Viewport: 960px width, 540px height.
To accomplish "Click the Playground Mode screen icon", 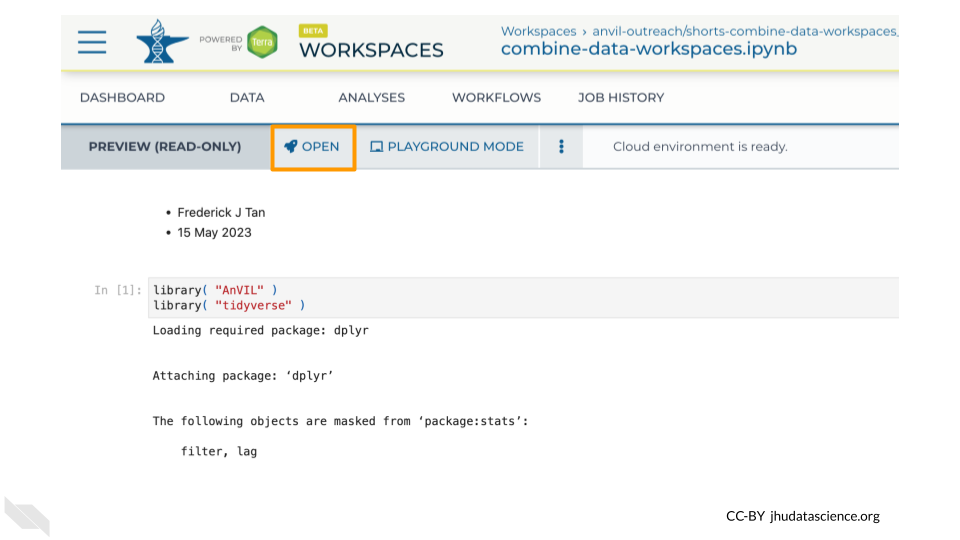I will [377, 147].
